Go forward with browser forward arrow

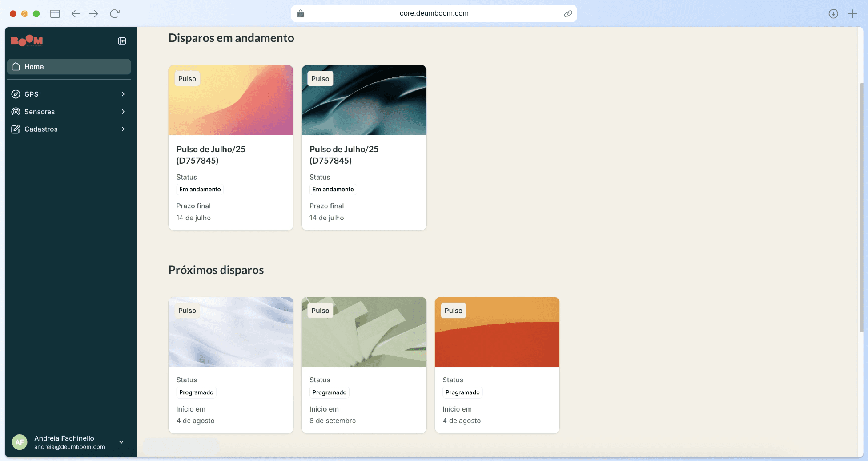tap(93, 14)
